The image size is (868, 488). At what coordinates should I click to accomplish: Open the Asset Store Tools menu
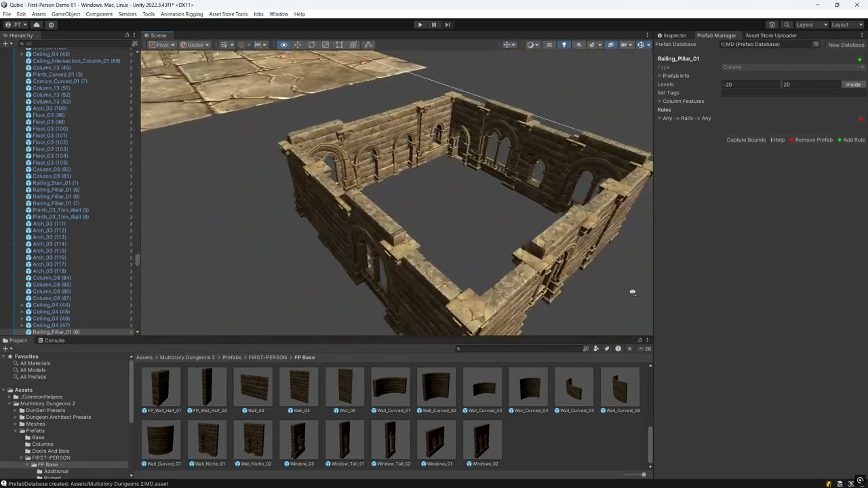(x=228, y=14)
